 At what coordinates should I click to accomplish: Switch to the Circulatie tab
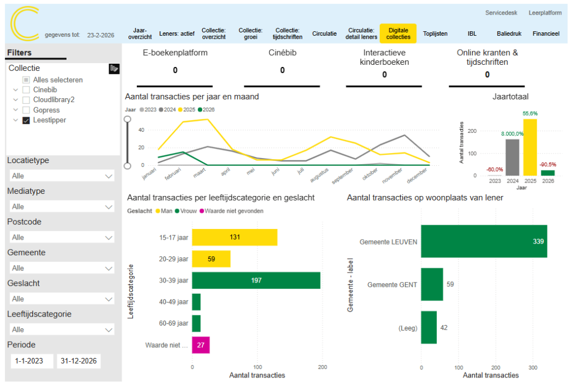tap(324, 34)
